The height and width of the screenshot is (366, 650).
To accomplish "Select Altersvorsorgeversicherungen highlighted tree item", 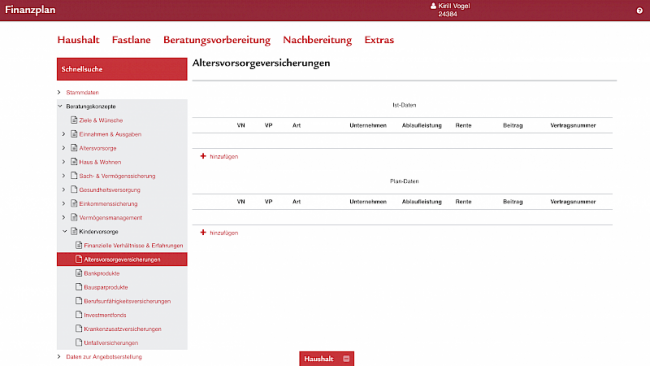I will coord(122,259).
